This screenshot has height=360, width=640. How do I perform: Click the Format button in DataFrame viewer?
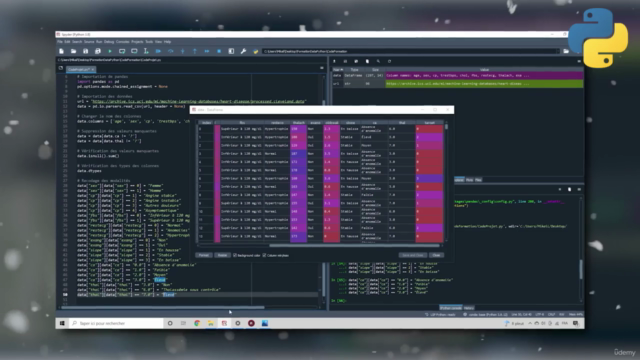pyautogui.click(x=203, y=256)
